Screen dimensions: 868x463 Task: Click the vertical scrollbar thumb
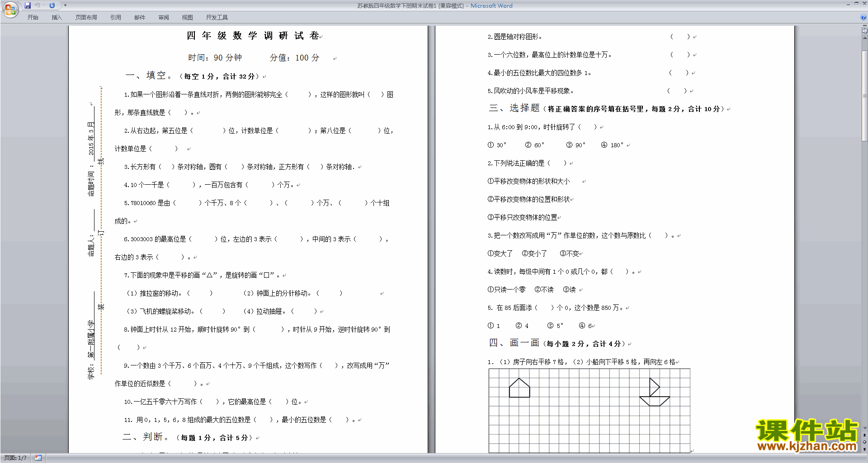[864, 96]
